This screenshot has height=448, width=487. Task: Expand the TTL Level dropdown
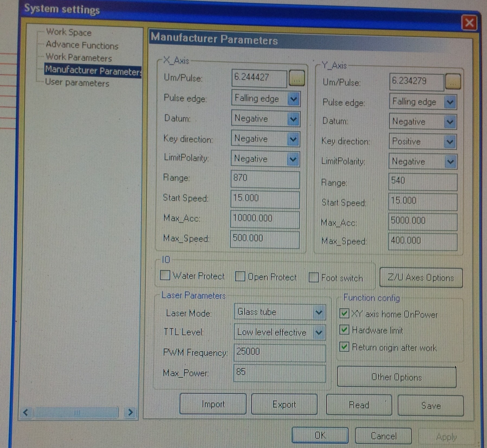(319, 332)
